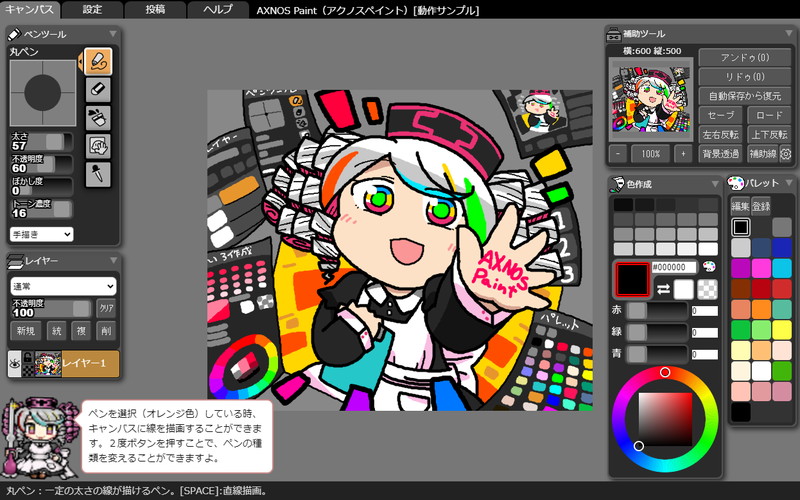800x500 pixels.
Task: Click the レイヤー panel layers header icon
Action: [15, 261]
